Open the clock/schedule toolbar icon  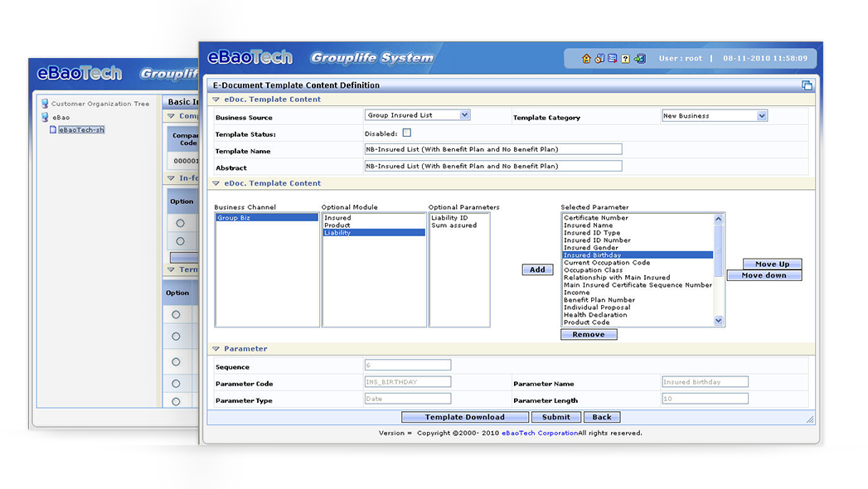pos(599,59)
